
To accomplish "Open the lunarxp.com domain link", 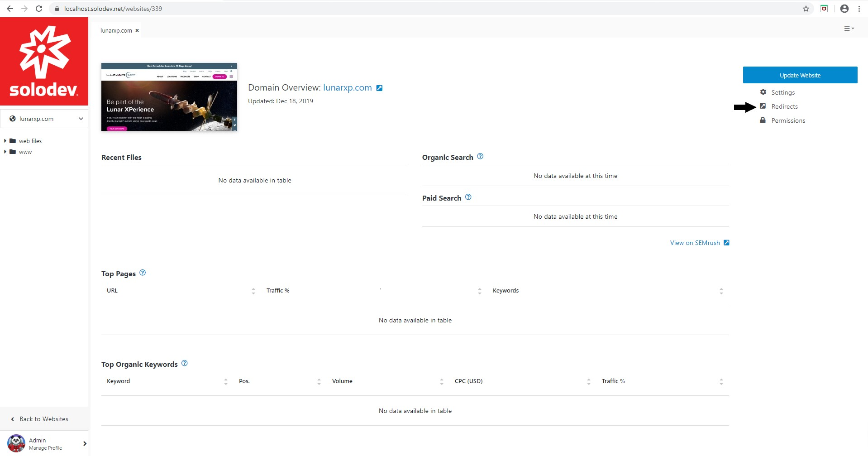I will 348,87.
